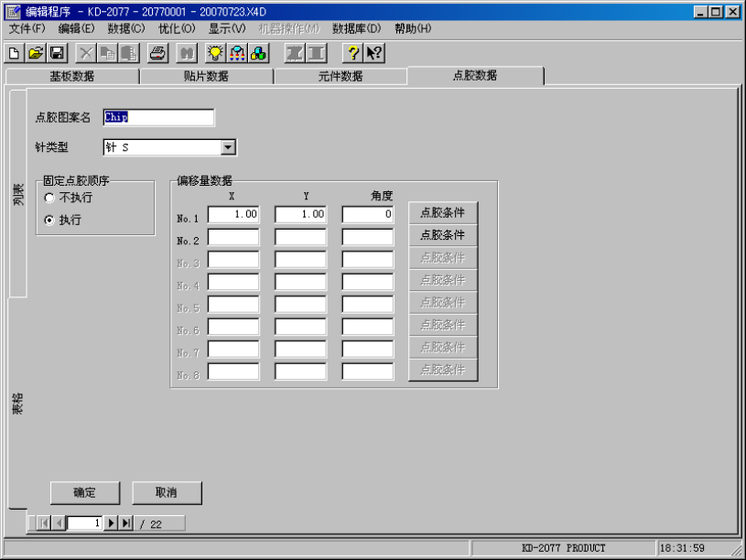
Task: Click the No. 1 角度 field
Action: click(x=368, y=214)
